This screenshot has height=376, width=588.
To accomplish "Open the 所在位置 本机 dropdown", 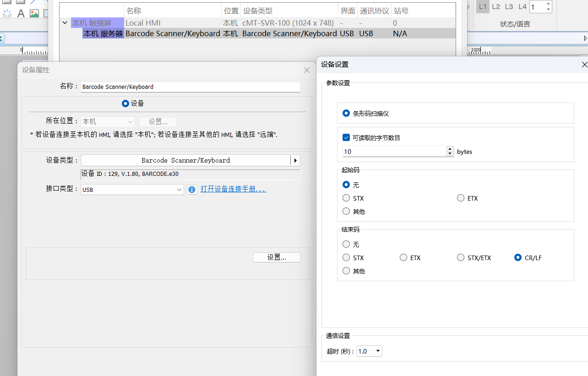I will [x=108, y=122].
